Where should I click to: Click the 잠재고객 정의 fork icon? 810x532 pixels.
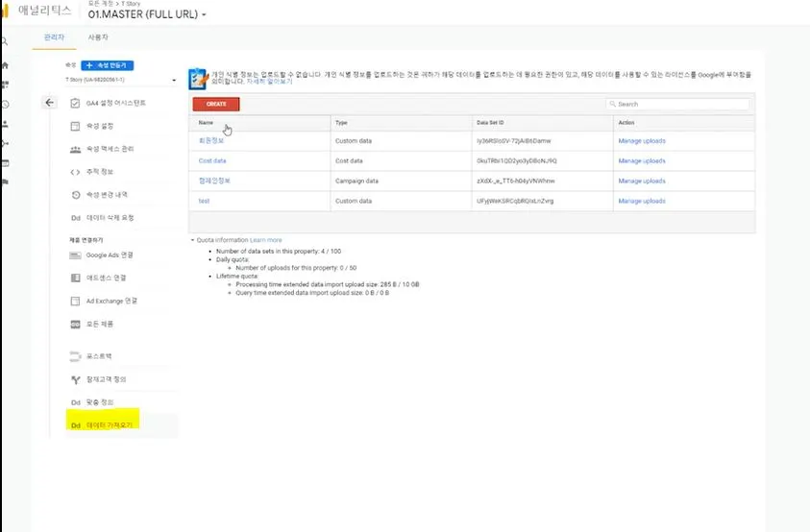[x=75, y=379]
